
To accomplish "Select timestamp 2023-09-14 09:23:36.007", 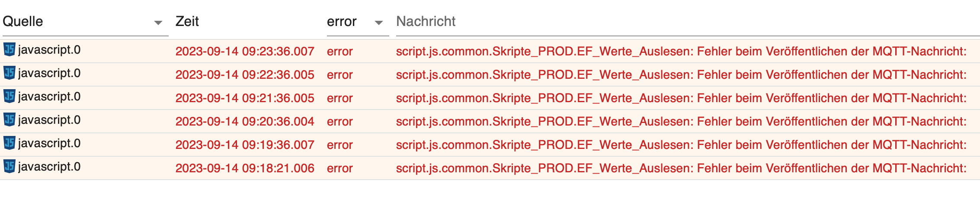I will 245,52.
